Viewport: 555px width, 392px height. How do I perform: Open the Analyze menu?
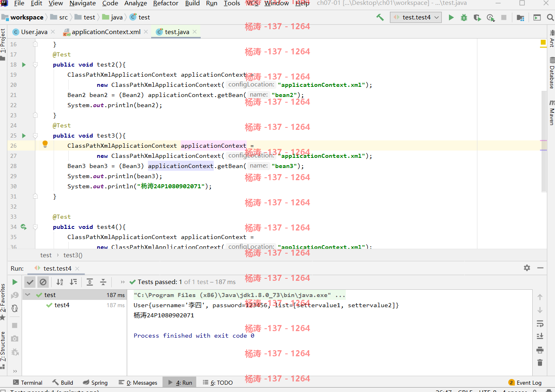click(x=136, y=3)
